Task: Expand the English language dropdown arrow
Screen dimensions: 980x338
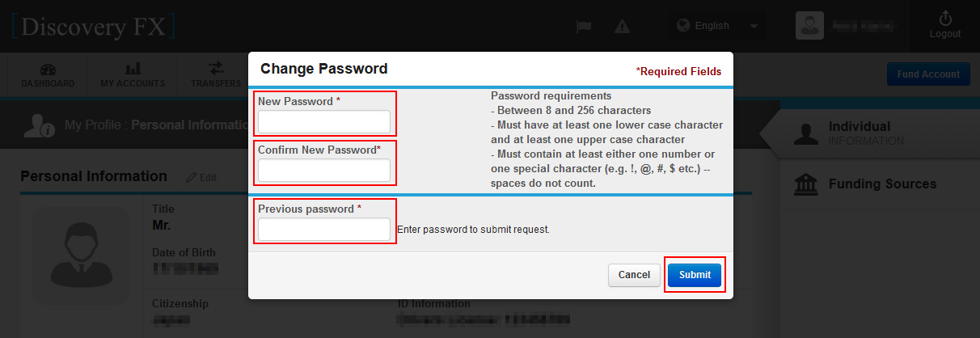Action: 754,26
